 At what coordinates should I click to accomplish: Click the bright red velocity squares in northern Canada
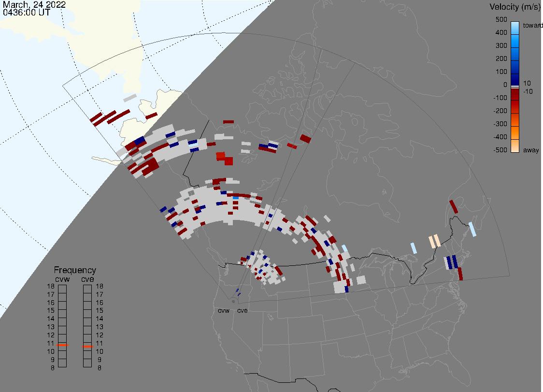click(x=224, y=158)
